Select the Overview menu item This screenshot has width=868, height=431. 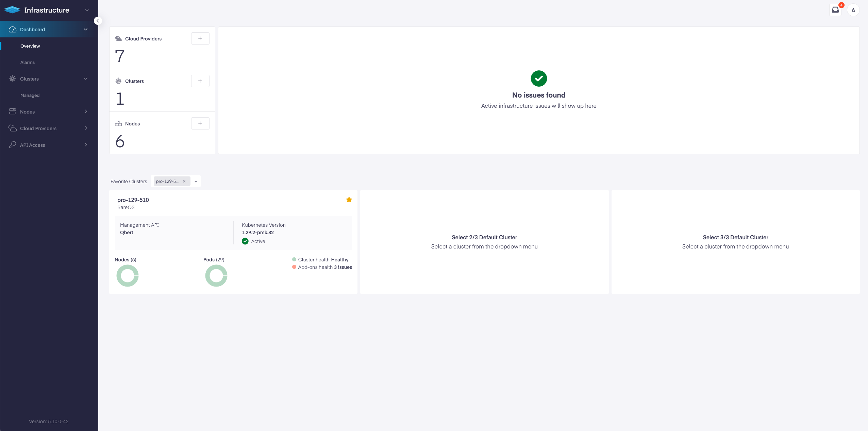coord(30,46)
